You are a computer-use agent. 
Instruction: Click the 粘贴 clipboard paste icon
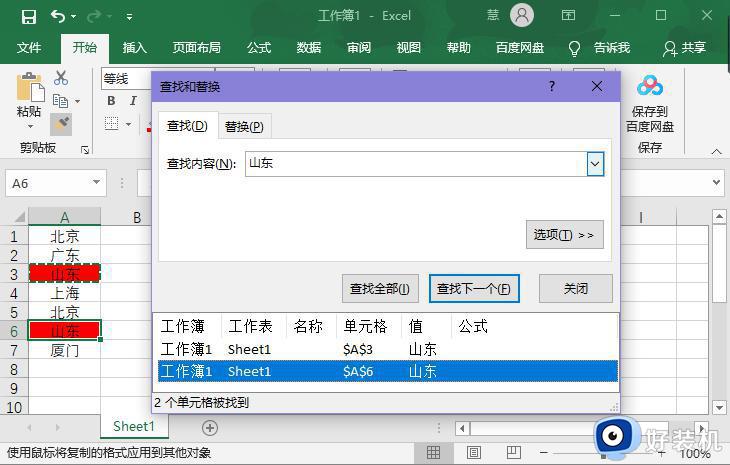(x=30, y=87)
